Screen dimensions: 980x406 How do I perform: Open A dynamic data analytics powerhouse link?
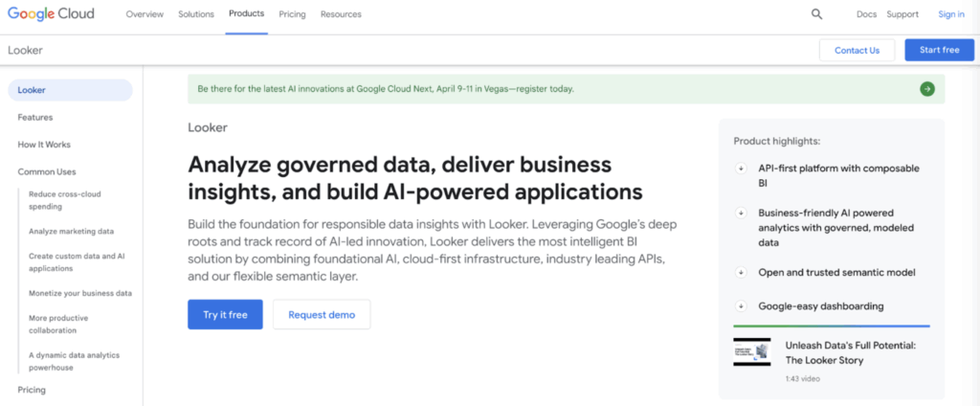point(74,362)
